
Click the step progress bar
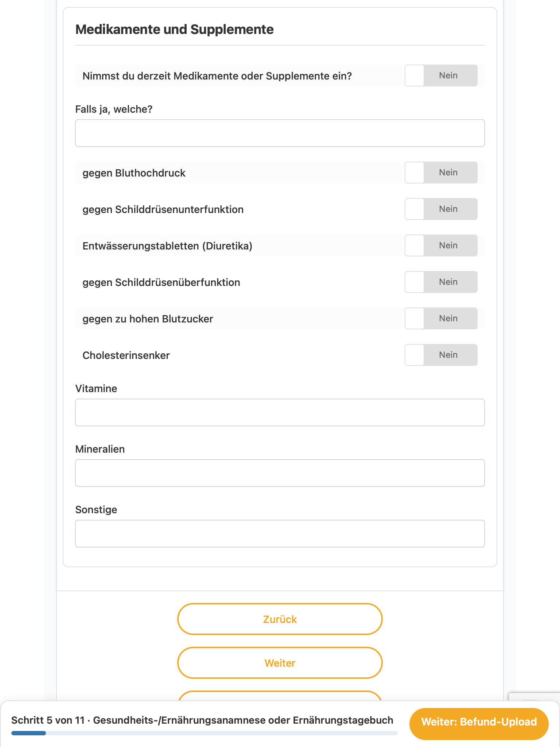(x=204, y=733)
